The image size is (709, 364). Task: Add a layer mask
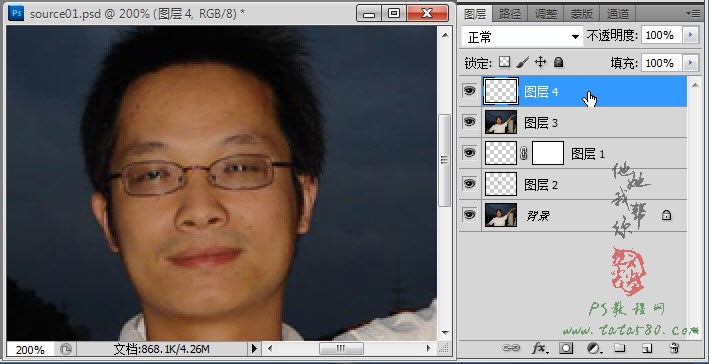tap(566, 348)
